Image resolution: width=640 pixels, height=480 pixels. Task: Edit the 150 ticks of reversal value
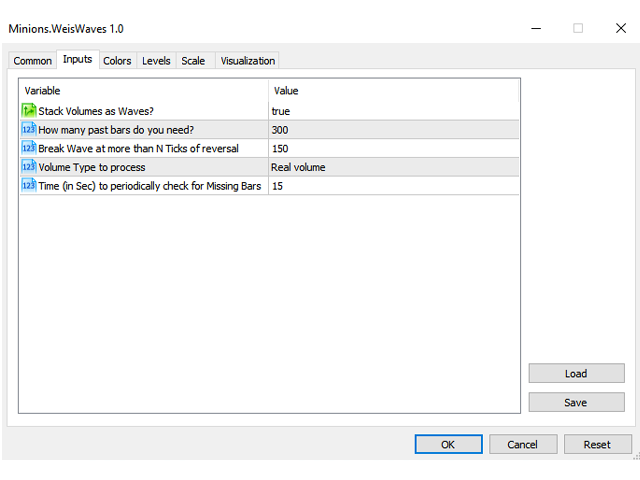(x=393, y=149)
